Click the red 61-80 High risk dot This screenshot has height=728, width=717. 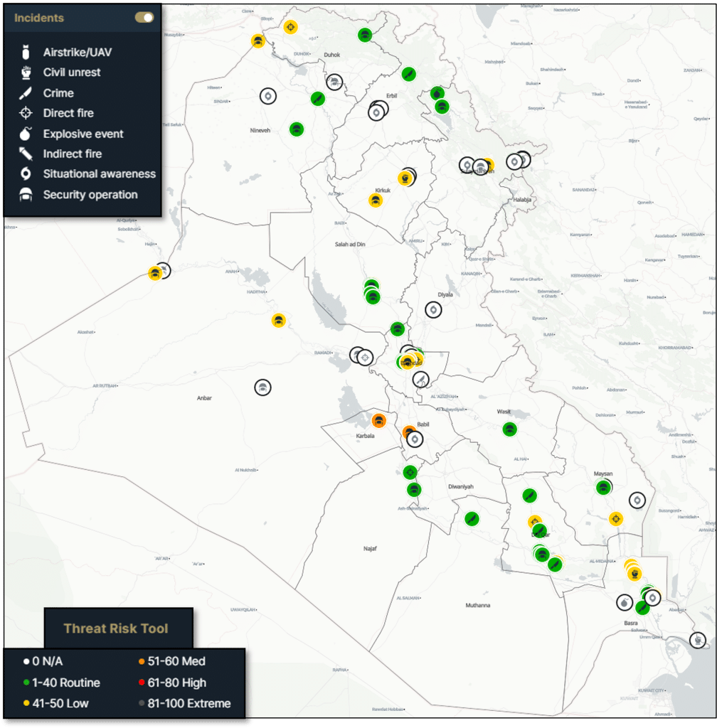(x=142, y=682)
